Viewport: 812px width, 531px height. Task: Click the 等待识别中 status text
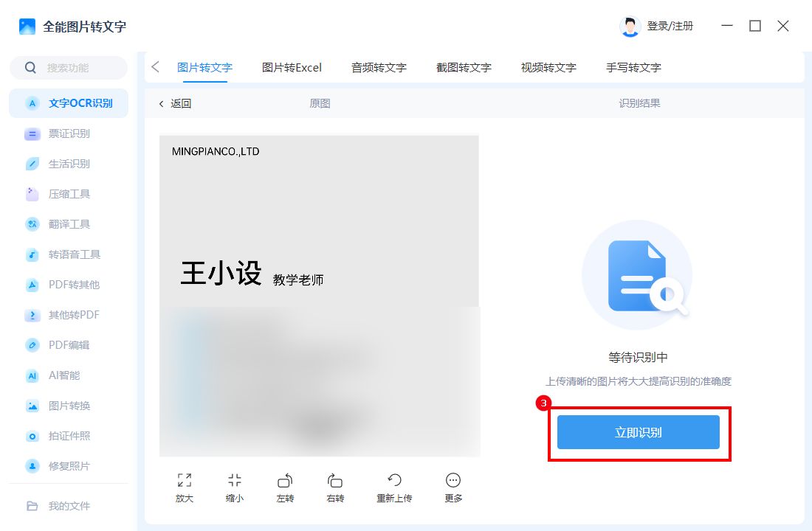(x=638, y=357)
